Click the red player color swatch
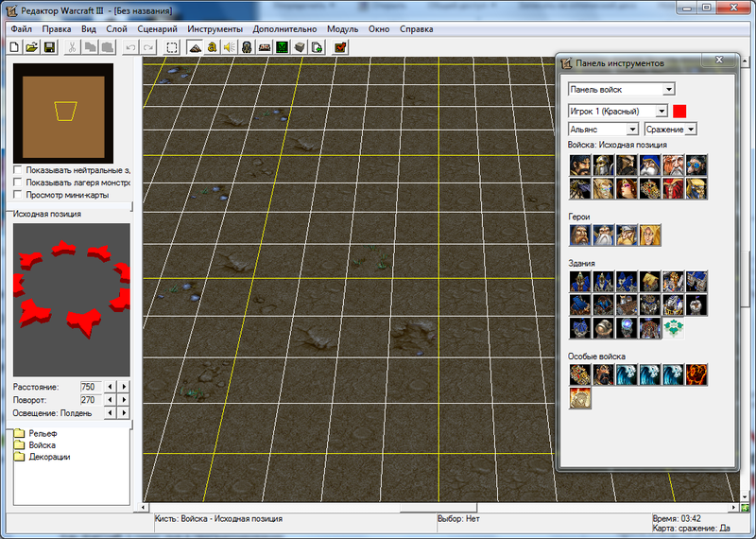 (679, 111)
